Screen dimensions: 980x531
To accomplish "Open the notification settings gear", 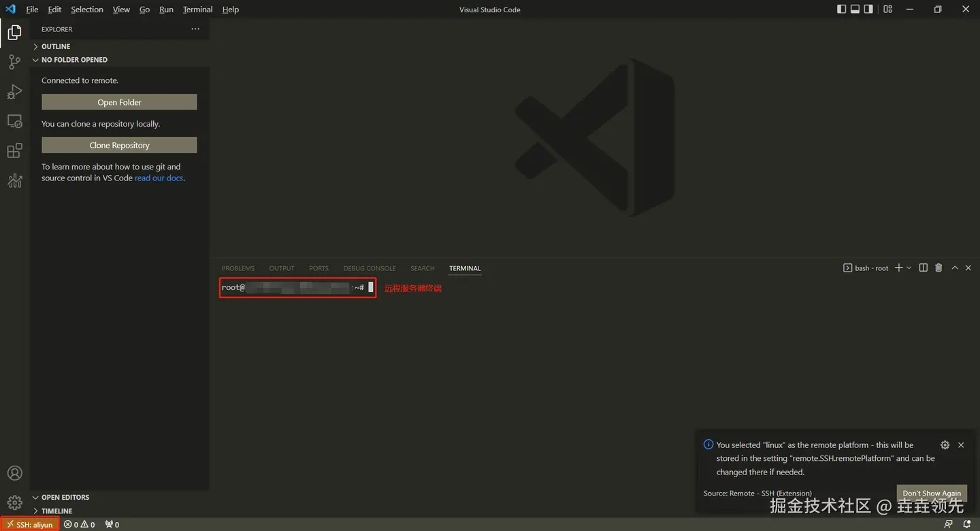I will 945,445.
